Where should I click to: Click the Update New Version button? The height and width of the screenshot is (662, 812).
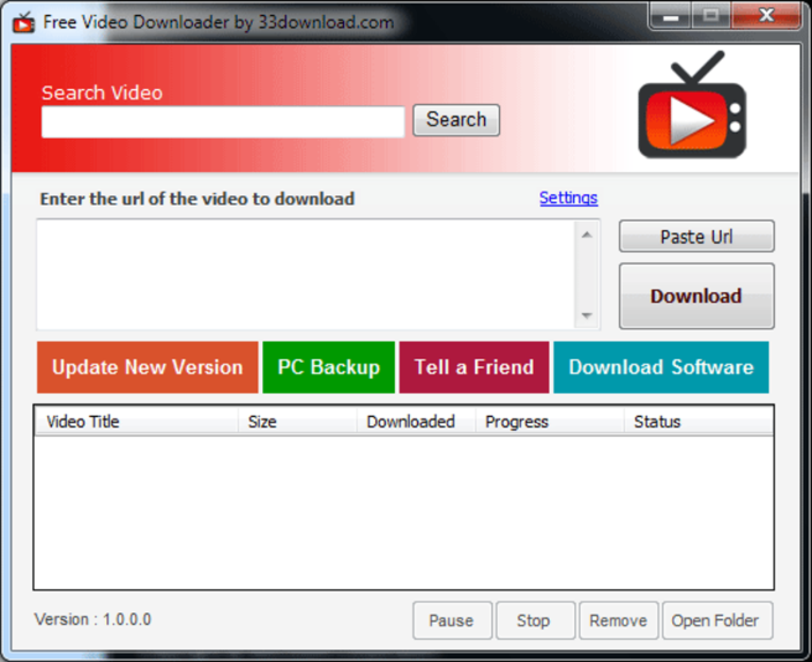147,368
